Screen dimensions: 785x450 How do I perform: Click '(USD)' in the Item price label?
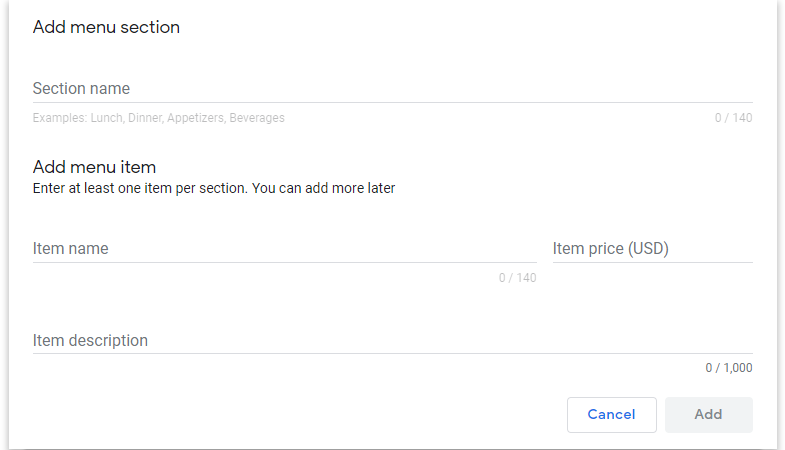coord(648,248)
